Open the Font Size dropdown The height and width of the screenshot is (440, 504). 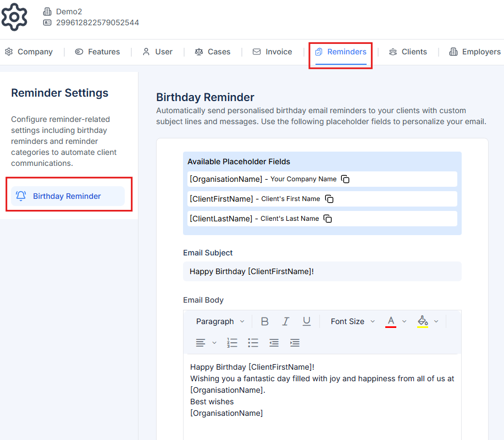pos(351,321)
